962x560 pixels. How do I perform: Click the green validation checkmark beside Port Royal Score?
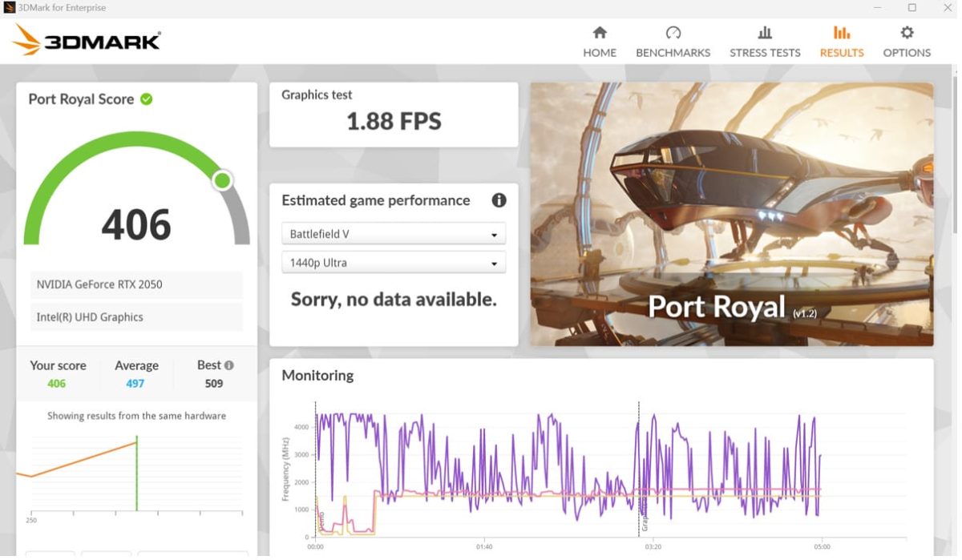coord(147,99)
